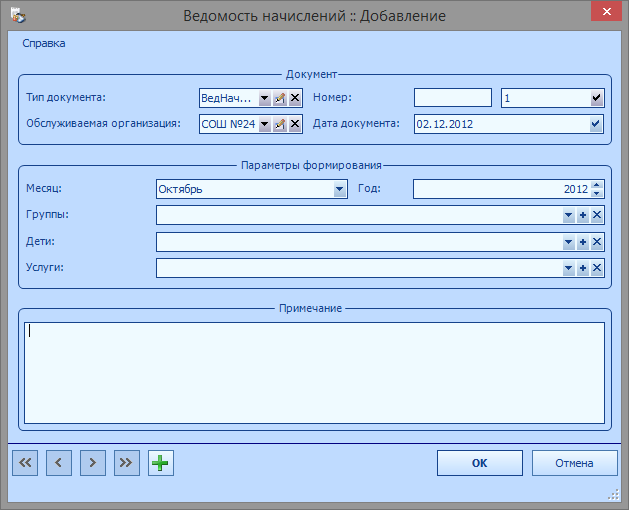Screen dimensions: 629x510
Task: Open the Справка menu
Action: click(44, 43)
